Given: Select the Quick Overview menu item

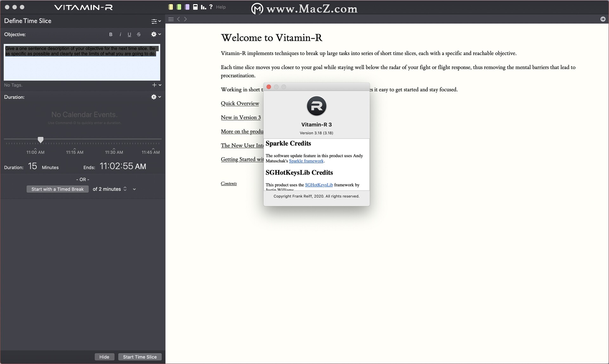Looking at the screenshot, I should [x=240, y=103].
